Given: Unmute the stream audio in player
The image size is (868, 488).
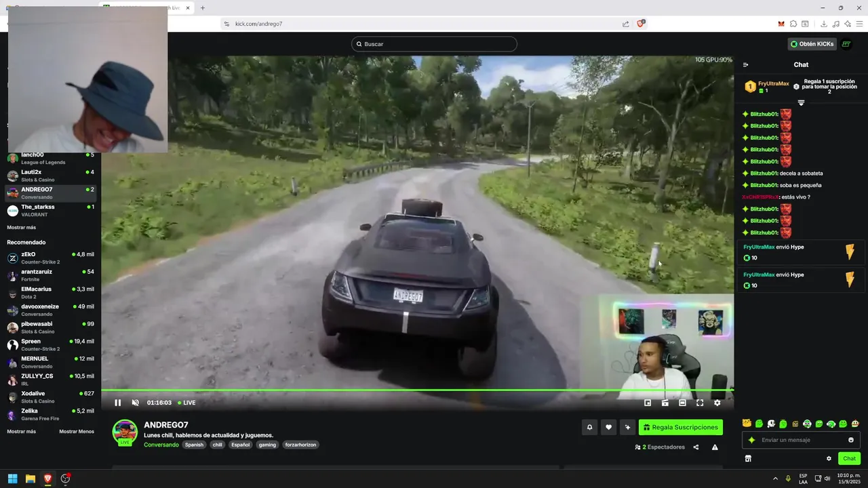Looking at the screenshot, I should 136,403.
